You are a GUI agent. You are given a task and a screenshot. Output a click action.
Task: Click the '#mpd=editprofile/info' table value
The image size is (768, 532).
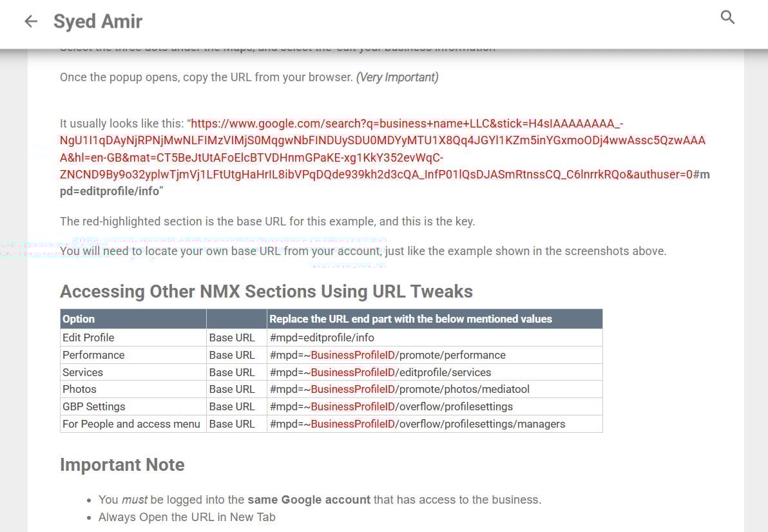[322, 337]
